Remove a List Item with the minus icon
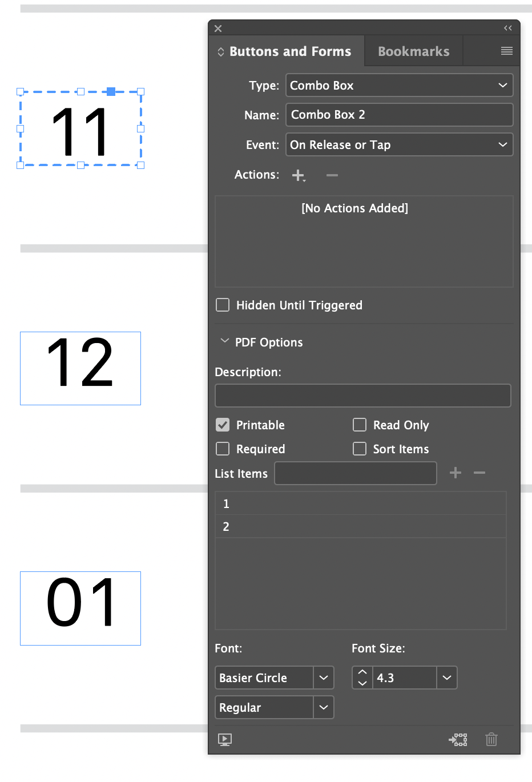 click(479, 473)
